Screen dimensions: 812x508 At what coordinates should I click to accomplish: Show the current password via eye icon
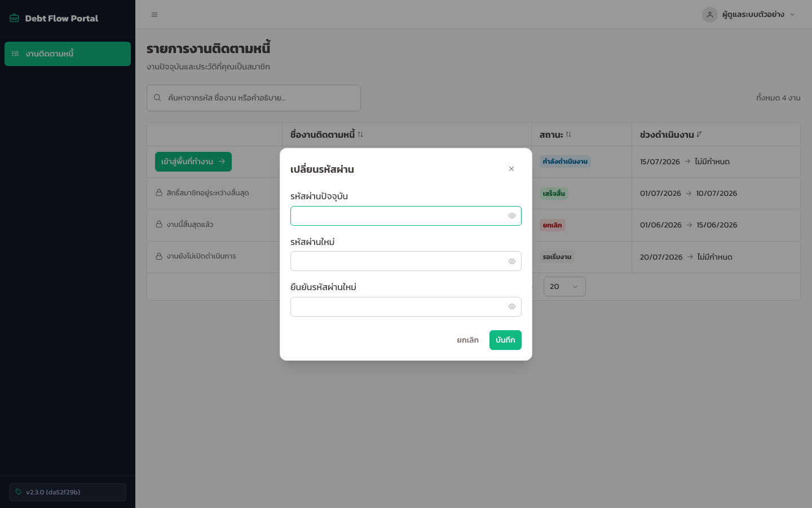click(512, 216)
